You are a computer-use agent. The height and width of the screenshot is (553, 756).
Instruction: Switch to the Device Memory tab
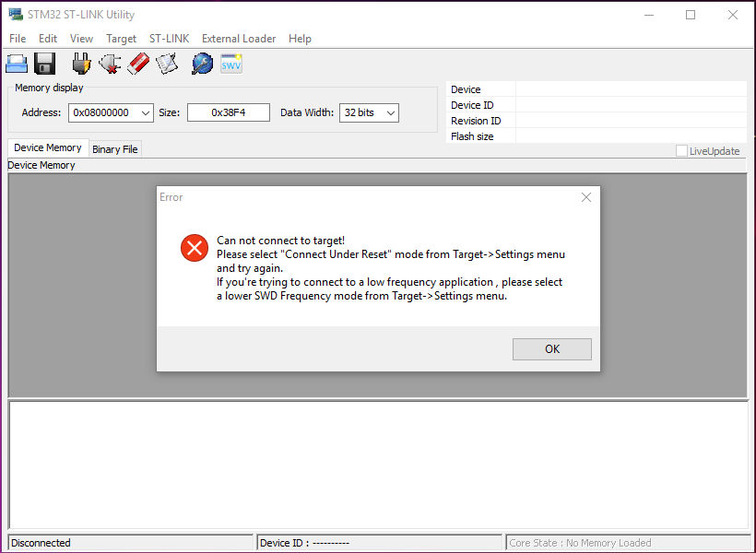pos(48,148)
